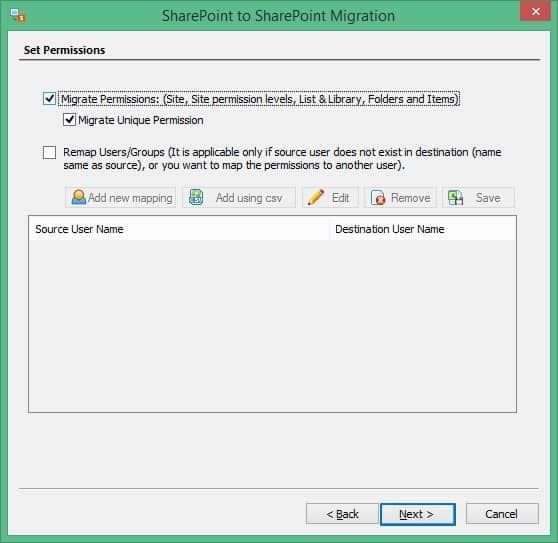
Task: Uncheck the Migrate Permissions checkbox
Action: tap(49, 99)
